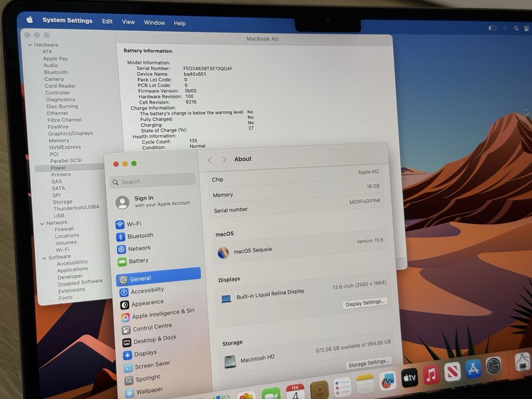Select Memory in the hardware list
The image size is (532, 399).
tap(59, 140)
